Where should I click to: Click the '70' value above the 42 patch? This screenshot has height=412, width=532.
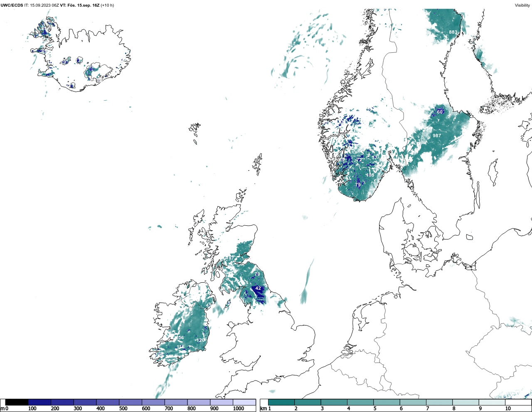[257, 274]
